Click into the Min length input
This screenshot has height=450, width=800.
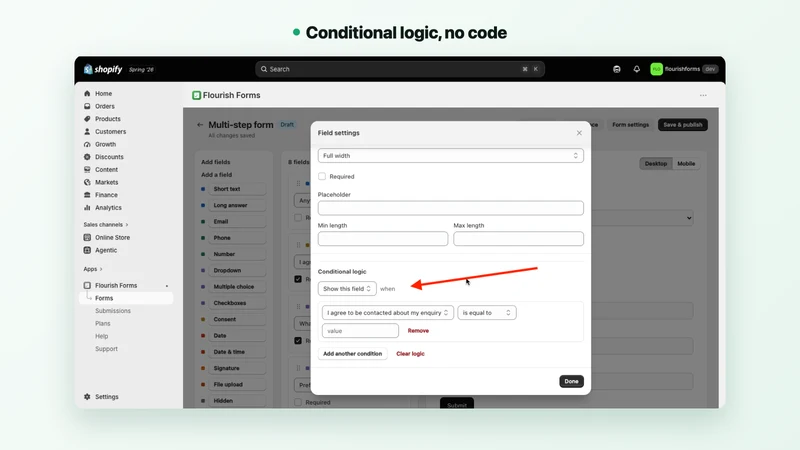[383, 238]
